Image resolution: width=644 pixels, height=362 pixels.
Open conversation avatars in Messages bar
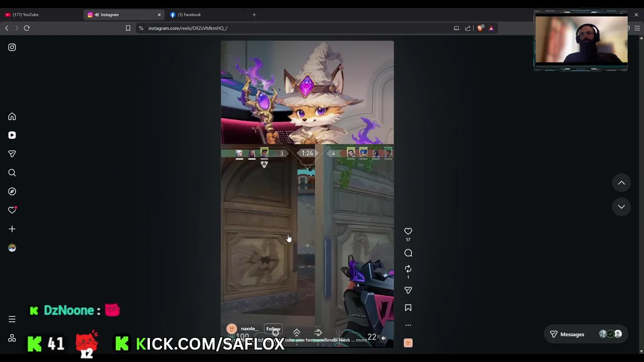610,334
